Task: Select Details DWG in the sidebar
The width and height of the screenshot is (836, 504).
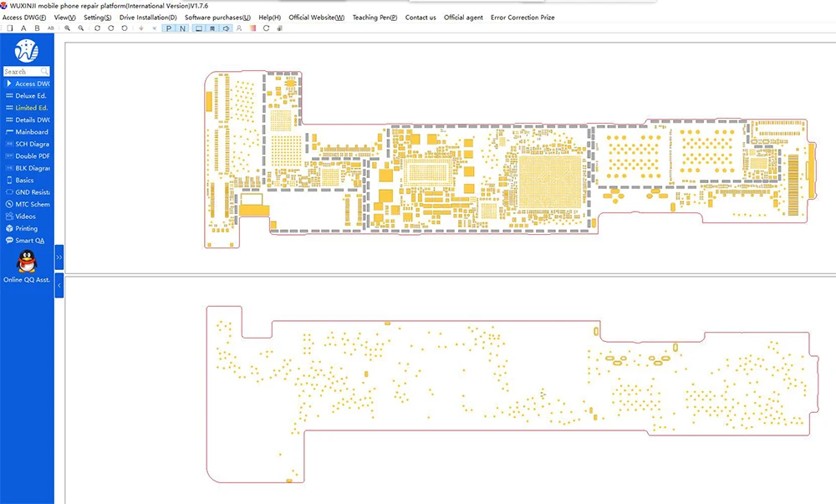Action: pos(28,120)
